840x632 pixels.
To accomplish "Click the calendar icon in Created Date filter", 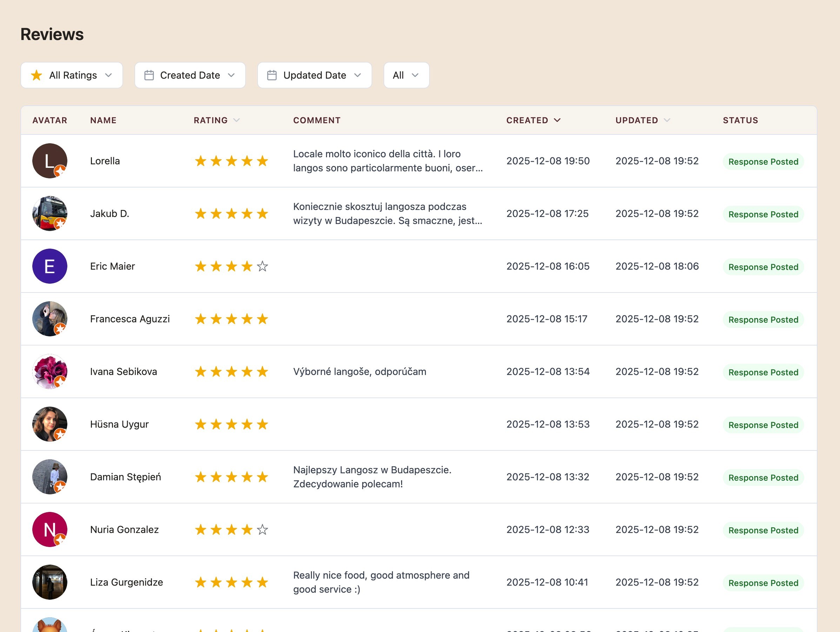I will point(149,75).
